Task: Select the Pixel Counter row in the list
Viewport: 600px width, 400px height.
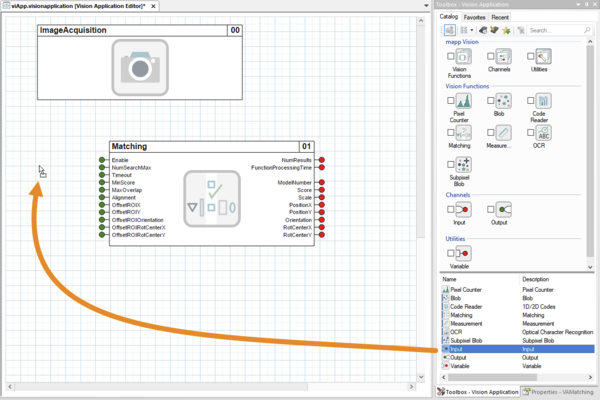Action: pyautogui.click(x=518, y=289)
